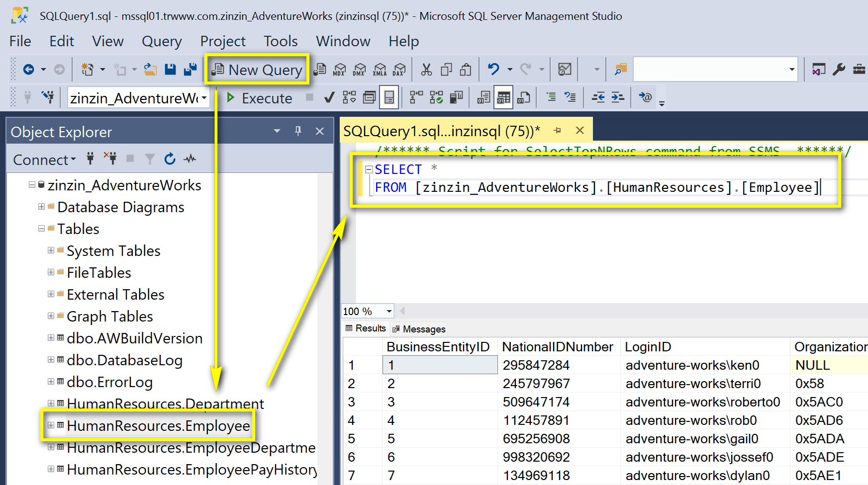
Task: Open a new DAX query
Action: click(x=399, y=70)
